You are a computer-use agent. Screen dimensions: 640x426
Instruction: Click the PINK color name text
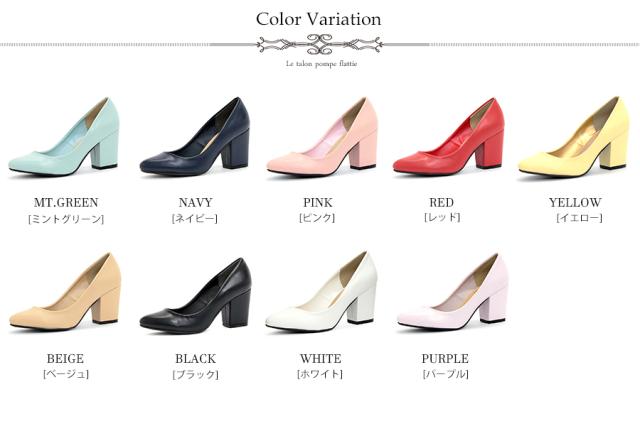(x=318, y=202)
